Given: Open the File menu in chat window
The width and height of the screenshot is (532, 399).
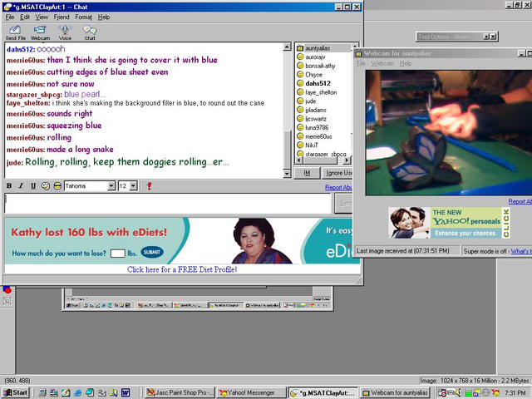Looking at the screenshot, I should [10, 17].
